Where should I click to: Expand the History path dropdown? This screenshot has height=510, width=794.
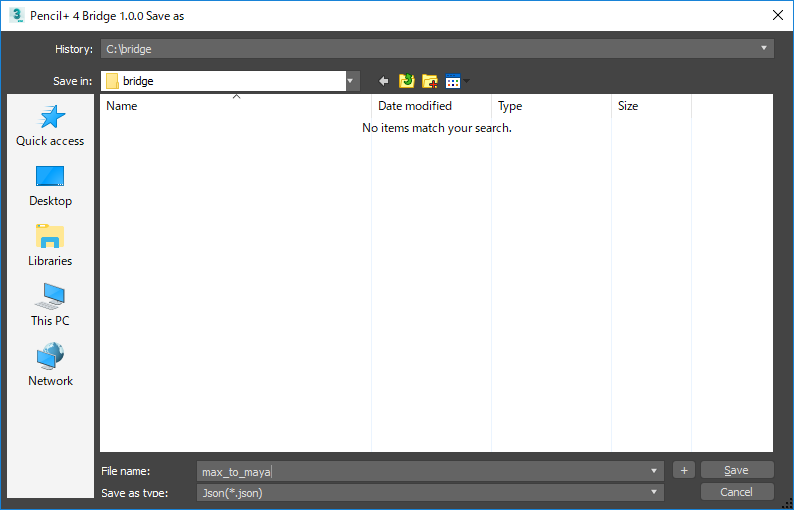click(764, 48)
